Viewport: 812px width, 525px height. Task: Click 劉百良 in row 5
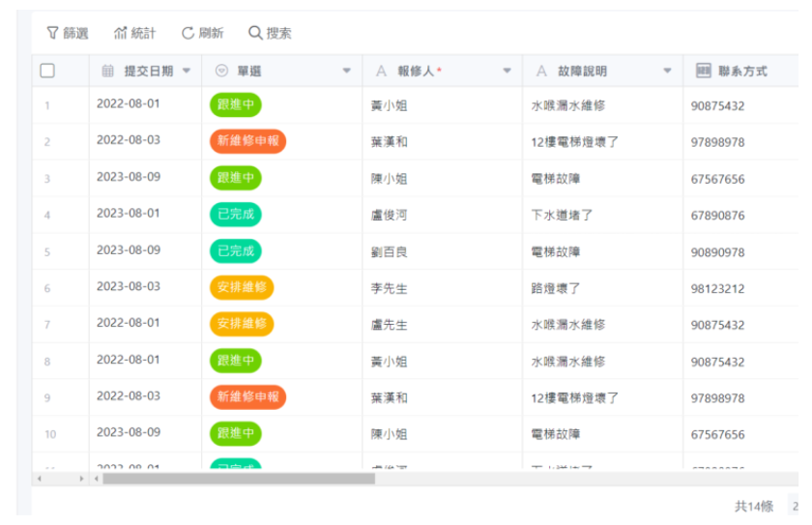[389, 252]
